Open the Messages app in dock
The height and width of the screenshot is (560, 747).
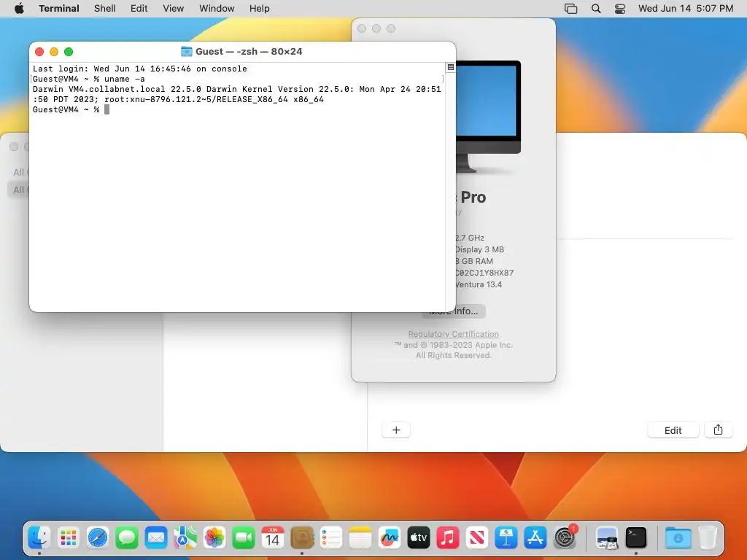pyautogui.click(x=127, y=537)
